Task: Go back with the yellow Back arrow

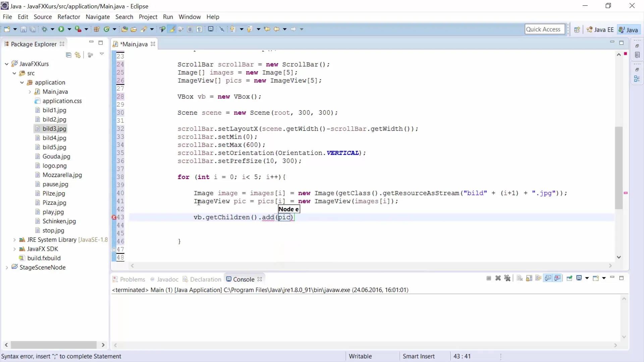Action: [277, 29]
